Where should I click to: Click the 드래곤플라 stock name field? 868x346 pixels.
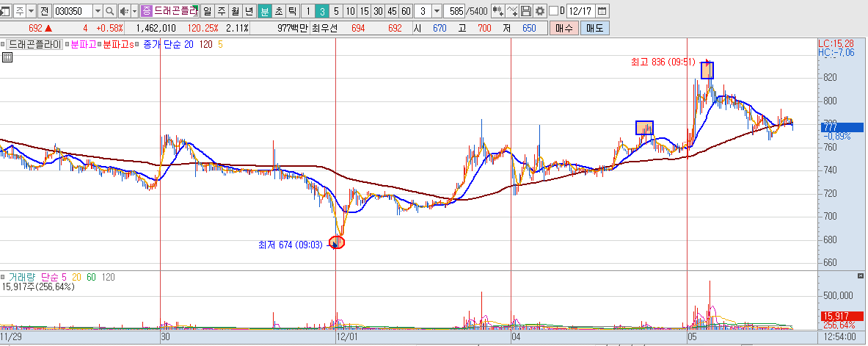coord(175,10)
